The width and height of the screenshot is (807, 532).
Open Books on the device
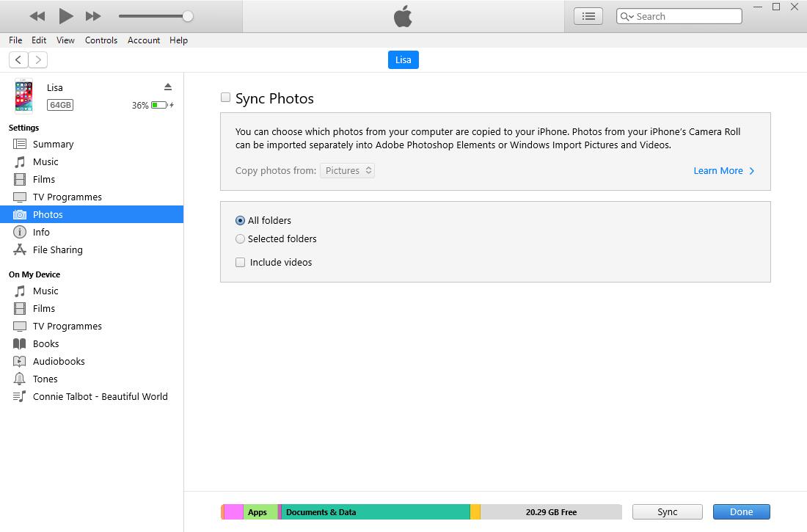[x=92, y=343]
